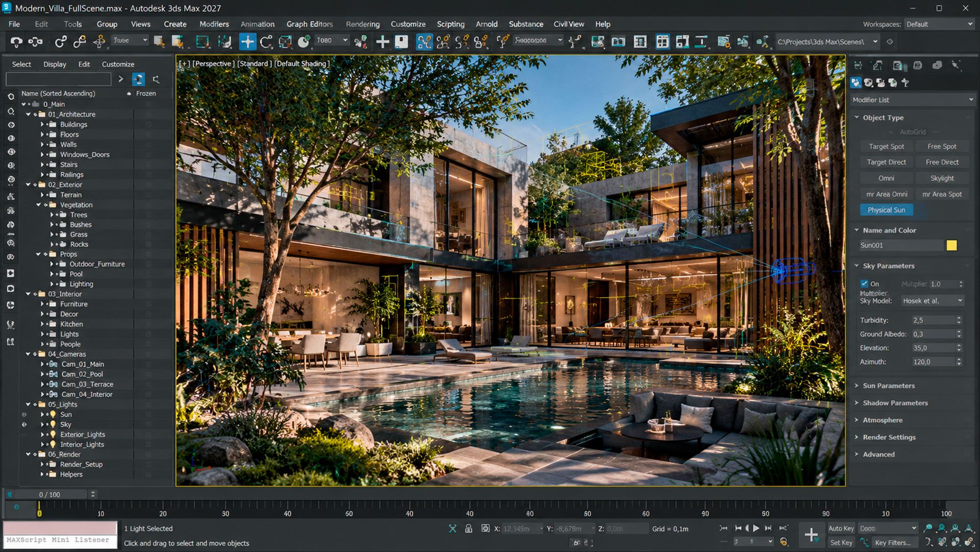980x552 pixels.
Task: Toggle visibility eye for Sky light
Action: (x=24, y=424)
